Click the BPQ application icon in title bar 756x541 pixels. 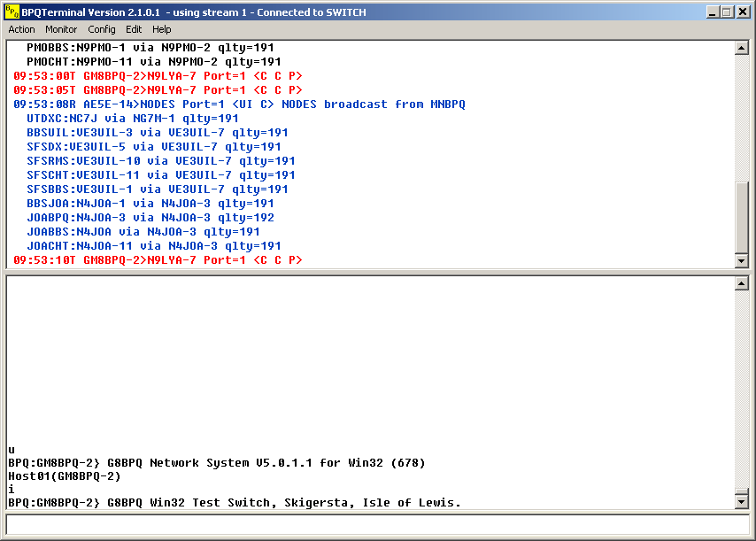coord(12,12)
